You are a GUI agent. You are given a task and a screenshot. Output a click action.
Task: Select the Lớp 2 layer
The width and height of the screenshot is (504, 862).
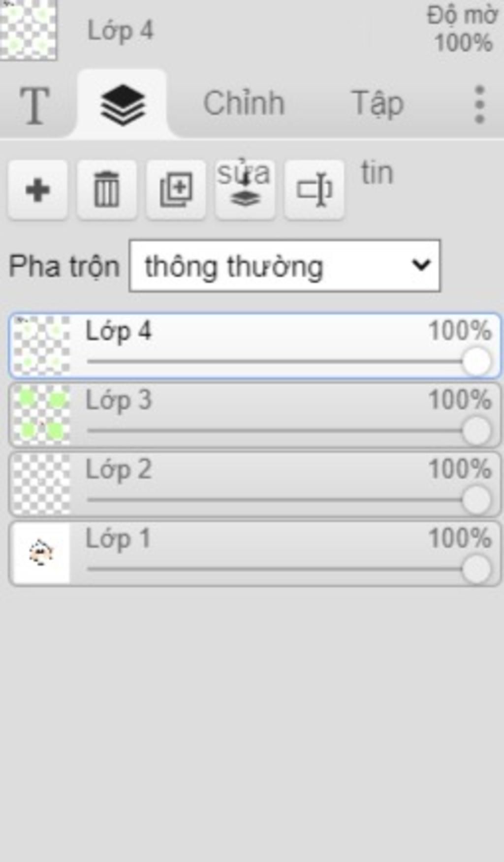pyautogui.click(x=255, y=484)
